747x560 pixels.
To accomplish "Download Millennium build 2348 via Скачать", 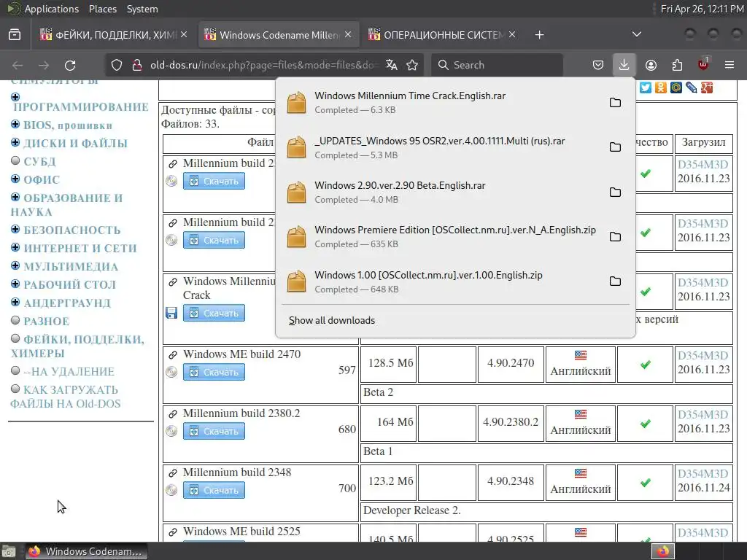I will pyautogui.click(x=214, y=490).
